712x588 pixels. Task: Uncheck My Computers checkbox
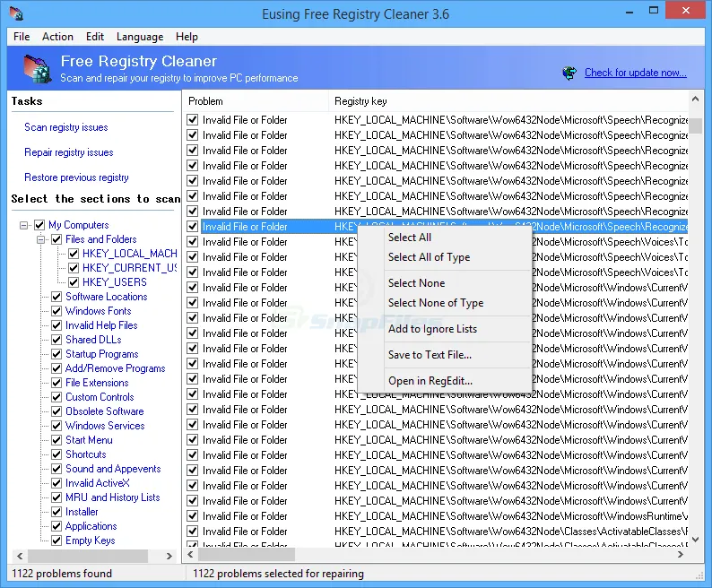pos(39,225)
